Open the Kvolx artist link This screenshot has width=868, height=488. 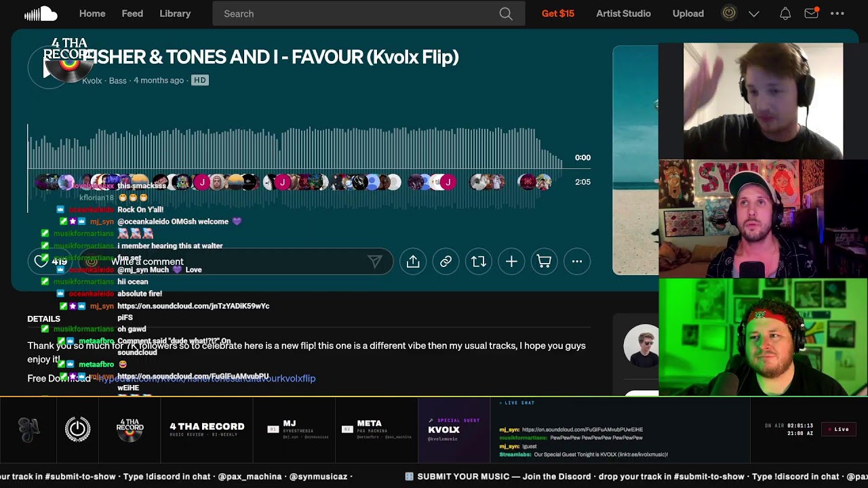point(92,81)
